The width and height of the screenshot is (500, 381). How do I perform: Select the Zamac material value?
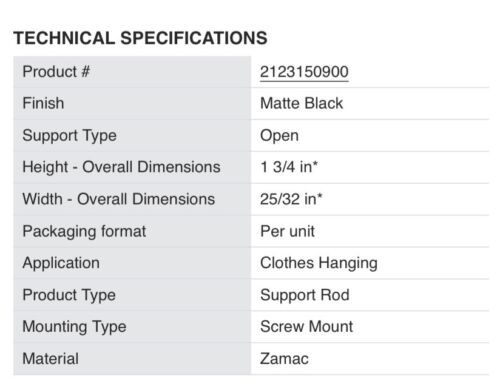pyautogui.click(x=284, y=359)
